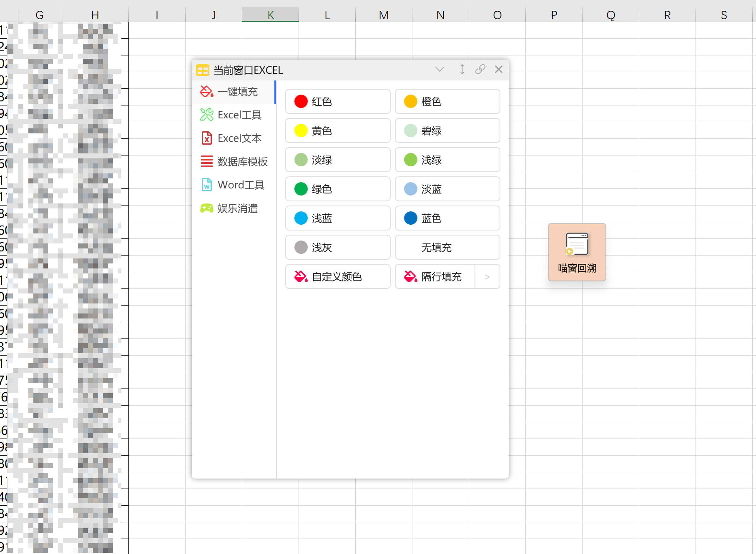This screenshot has width=756, height=554.
Task: Apply the 浅蓝 fill color
Action: tap(338, 218)
